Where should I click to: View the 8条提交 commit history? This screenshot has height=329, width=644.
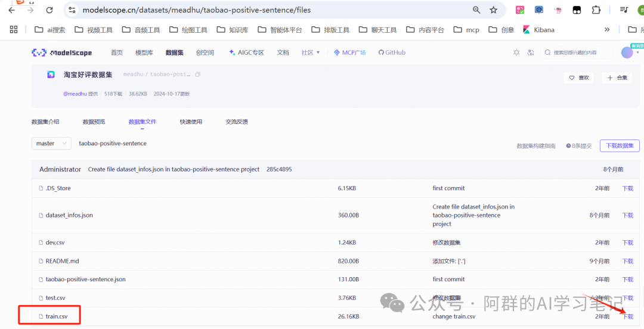point(578,146)
